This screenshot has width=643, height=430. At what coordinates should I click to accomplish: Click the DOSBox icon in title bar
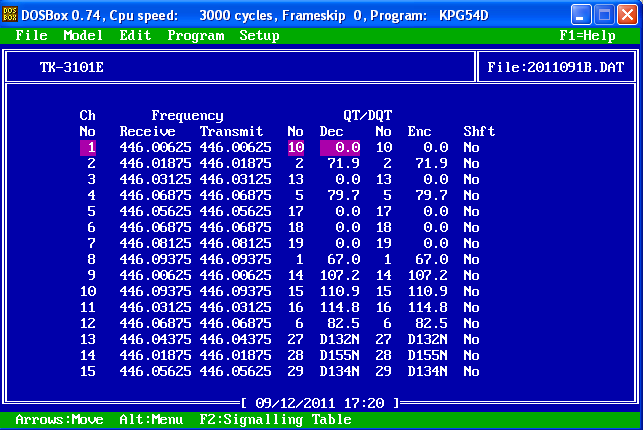[x=10, y=15]
